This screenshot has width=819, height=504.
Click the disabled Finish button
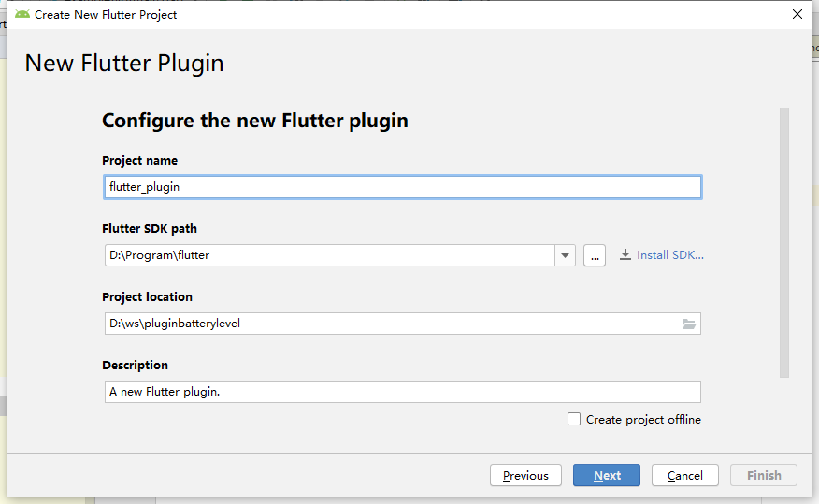point(764,475)
